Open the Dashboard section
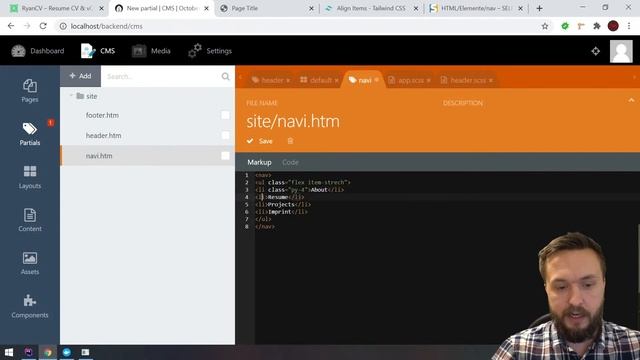 pos(38,51)
